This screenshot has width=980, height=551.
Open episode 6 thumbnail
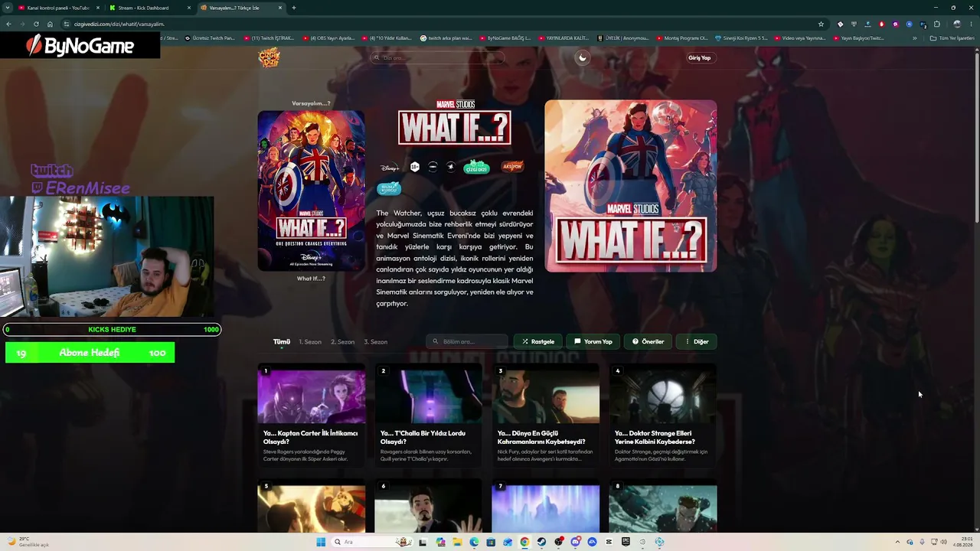tap(429, 507)
